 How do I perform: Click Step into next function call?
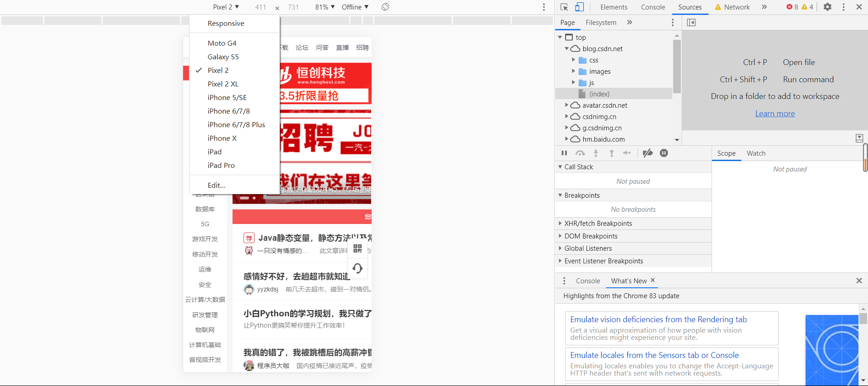[596, 153]
